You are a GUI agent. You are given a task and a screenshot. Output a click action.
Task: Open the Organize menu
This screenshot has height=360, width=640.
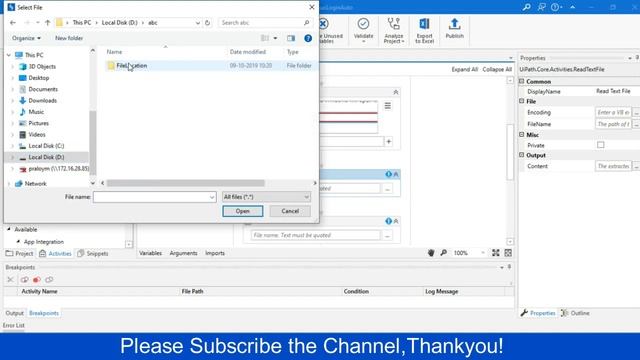click(26, 38)
